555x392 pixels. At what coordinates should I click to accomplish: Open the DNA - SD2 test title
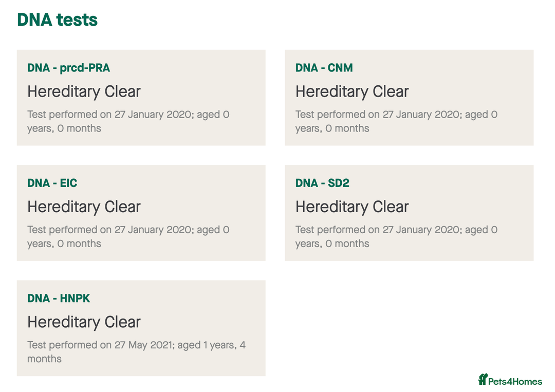pos(322,183)
